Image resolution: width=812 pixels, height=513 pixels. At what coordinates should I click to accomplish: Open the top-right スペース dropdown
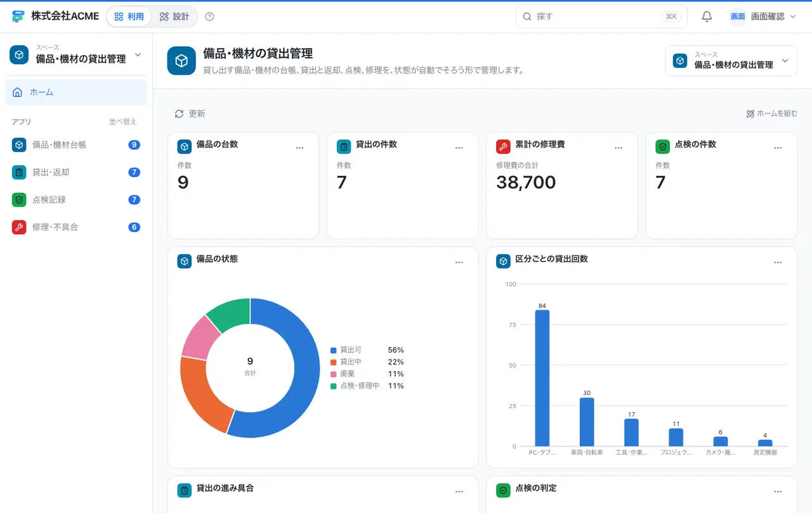(731, 61)
